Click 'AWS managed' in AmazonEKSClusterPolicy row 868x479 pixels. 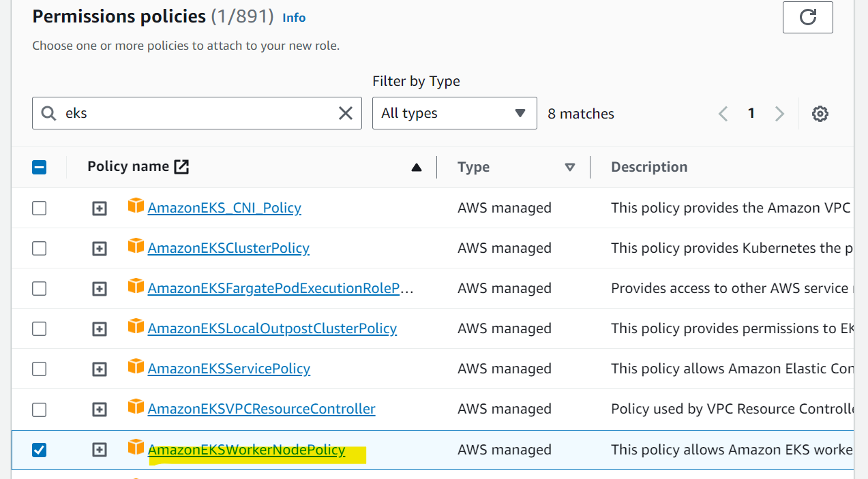click(505, 248)
